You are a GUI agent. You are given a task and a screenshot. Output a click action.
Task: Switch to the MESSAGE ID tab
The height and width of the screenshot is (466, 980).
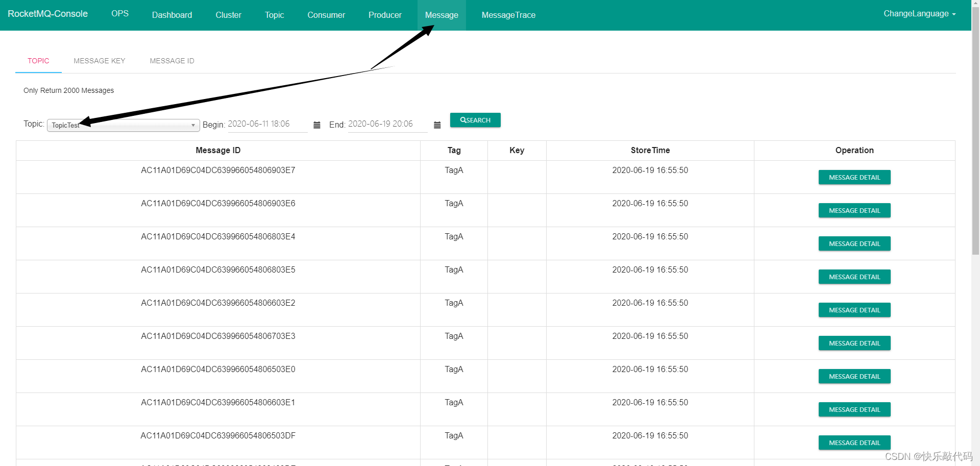(x=172, y=61)
